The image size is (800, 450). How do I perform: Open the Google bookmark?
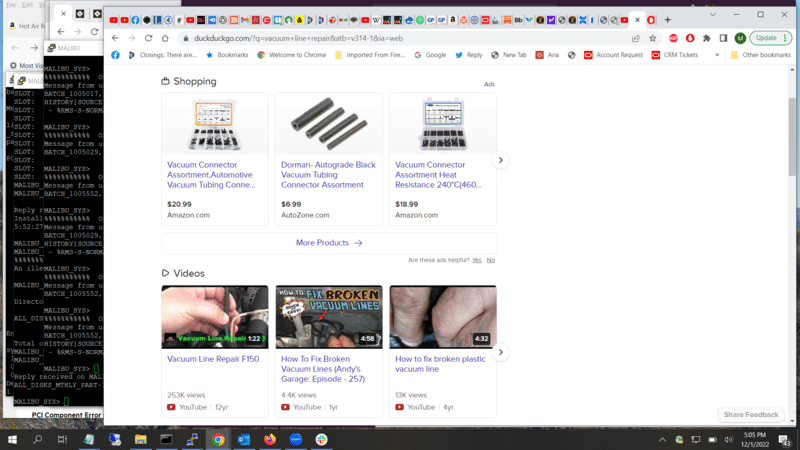pos(430,55)
